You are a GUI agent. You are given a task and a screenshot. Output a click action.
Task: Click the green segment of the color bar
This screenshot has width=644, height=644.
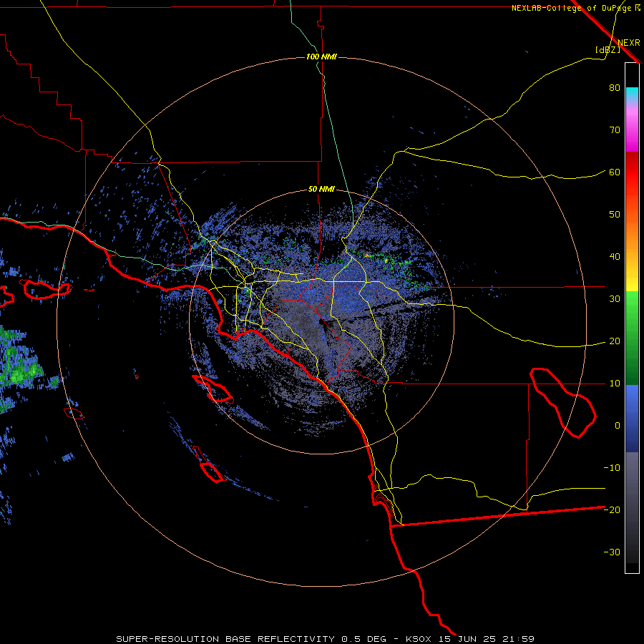[x=632, y=338]
